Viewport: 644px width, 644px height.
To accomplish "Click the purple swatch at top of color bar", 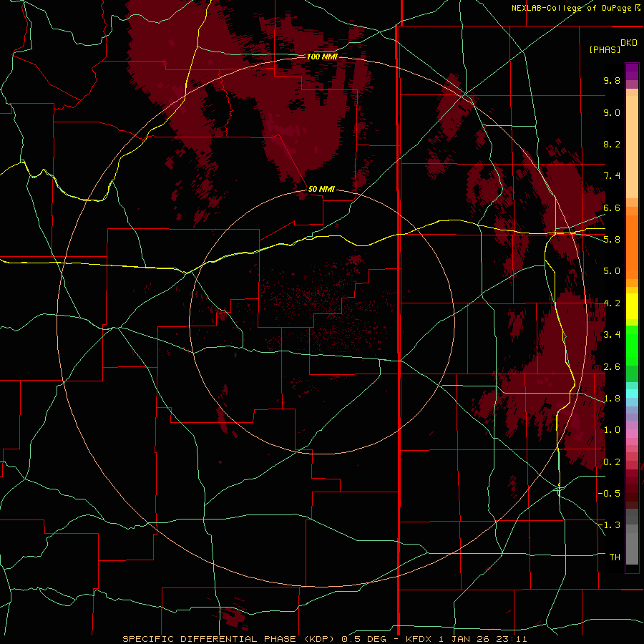I will 632,72.
